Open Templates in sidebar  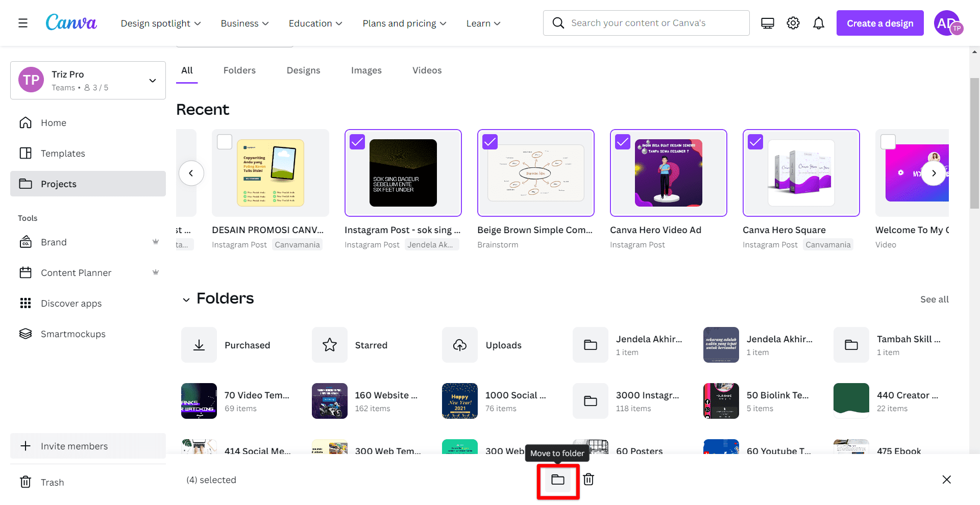88,154
